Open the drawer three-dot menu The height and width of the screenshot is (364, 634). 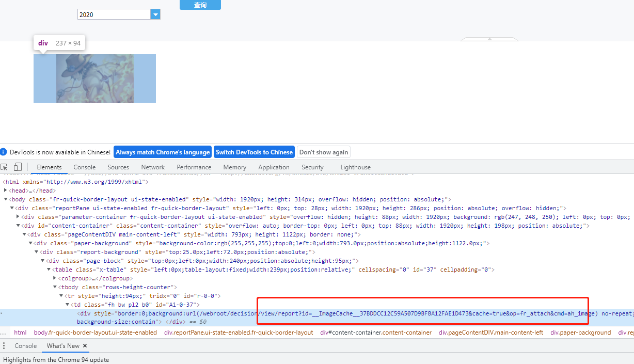tap(4, 346)
